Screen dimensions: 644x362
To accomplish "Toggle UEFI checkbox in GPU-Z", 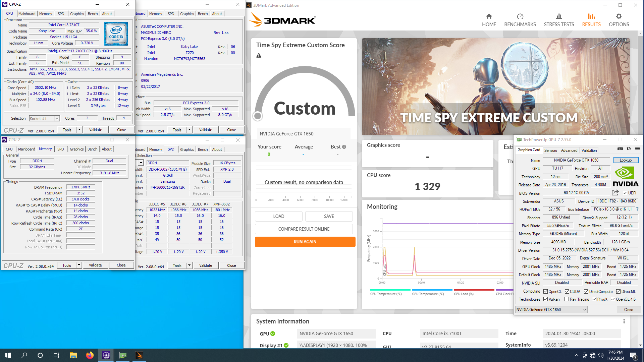I will 625,193.
